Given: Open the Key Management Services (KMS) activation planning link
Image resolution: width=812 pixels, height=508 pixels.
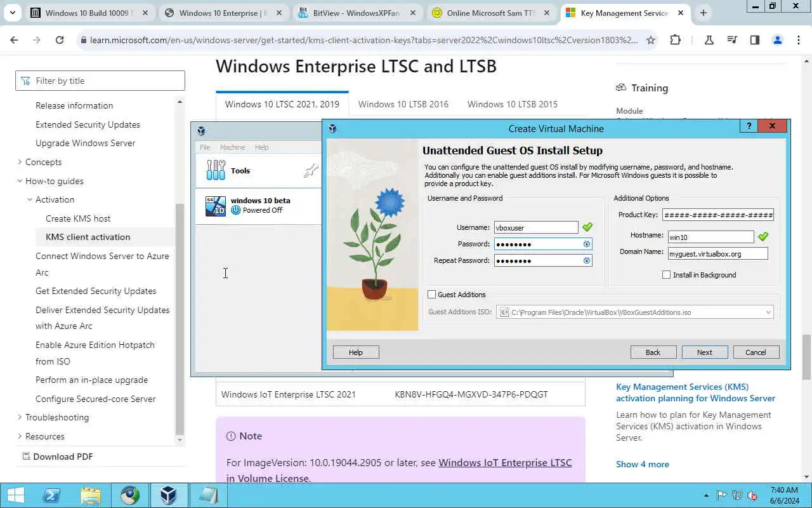Looking at the screenshot, I should click(696, 392).
